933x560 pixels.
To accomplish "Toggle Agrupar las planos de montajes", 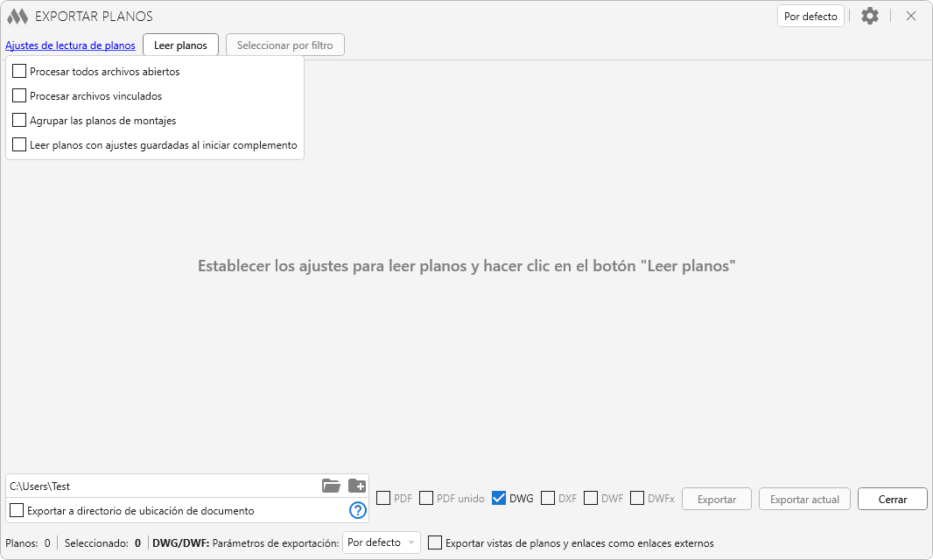I will point(19,120).
